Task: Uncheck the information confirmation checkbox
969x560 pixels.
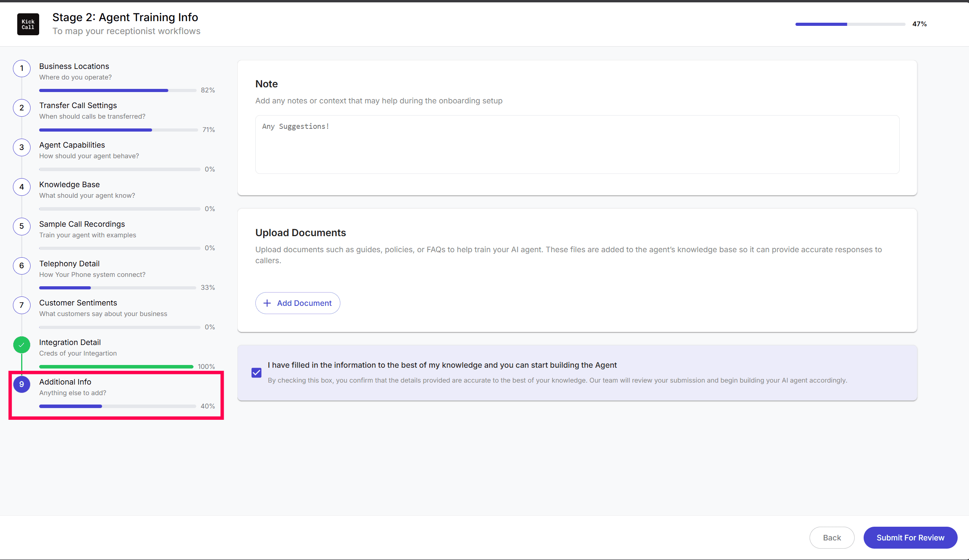Action: coord(257,372)
